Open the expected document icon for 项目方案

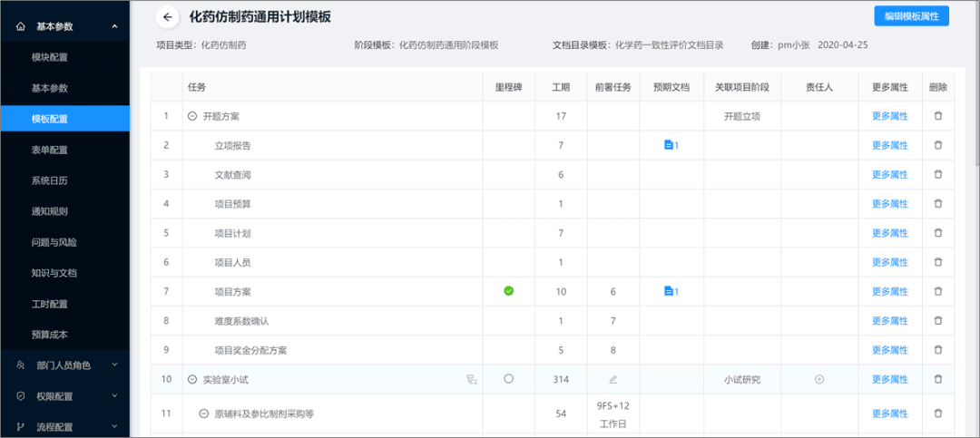pos(671,291)
